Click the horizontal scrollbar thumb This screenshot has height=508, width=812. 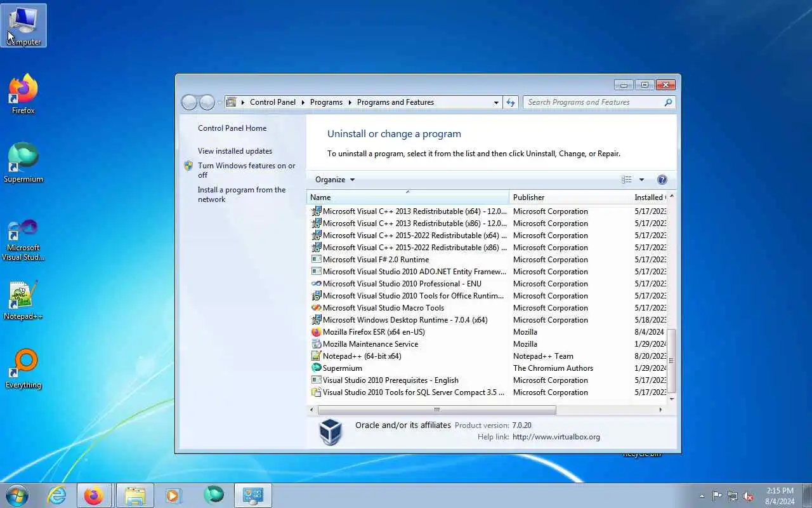tap(436, 410)
